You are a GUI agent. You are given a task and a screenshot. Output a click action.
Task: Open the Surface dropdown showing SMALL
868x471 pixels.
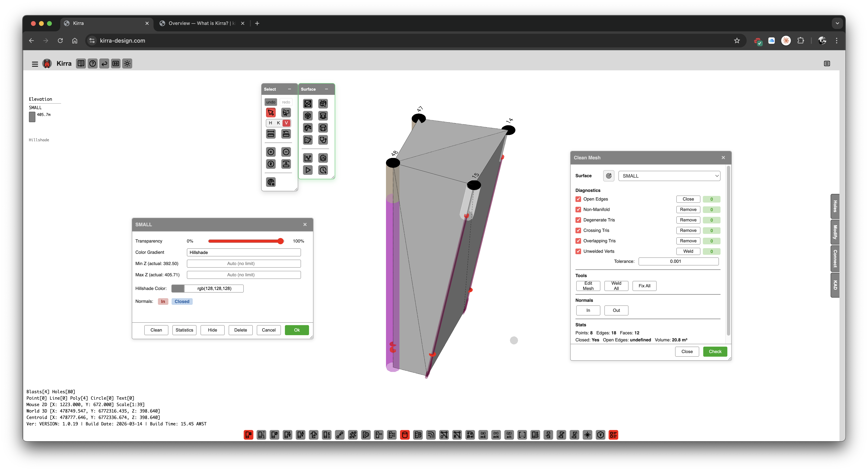pyautogui.click(x=669, y=176)
